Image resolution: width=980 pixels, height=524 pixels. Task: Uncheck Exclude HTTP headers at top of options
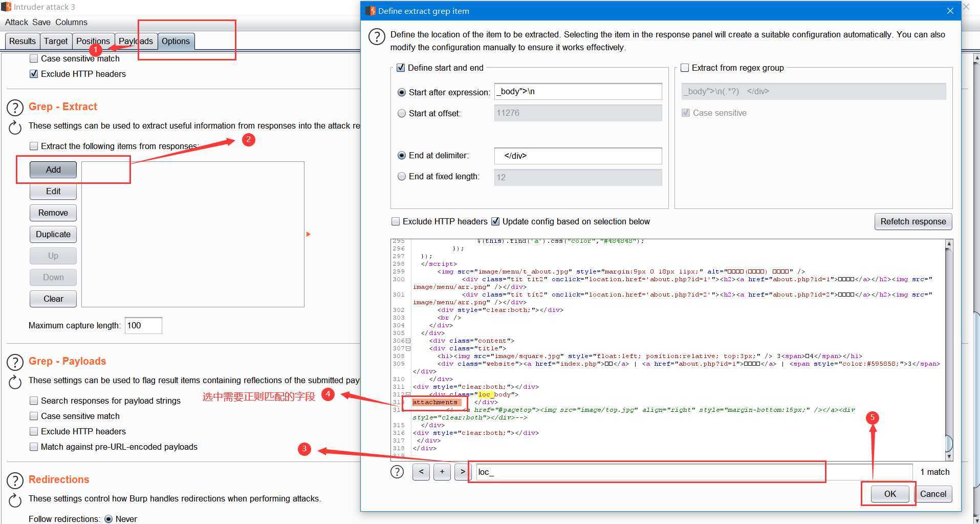(34, 74)
